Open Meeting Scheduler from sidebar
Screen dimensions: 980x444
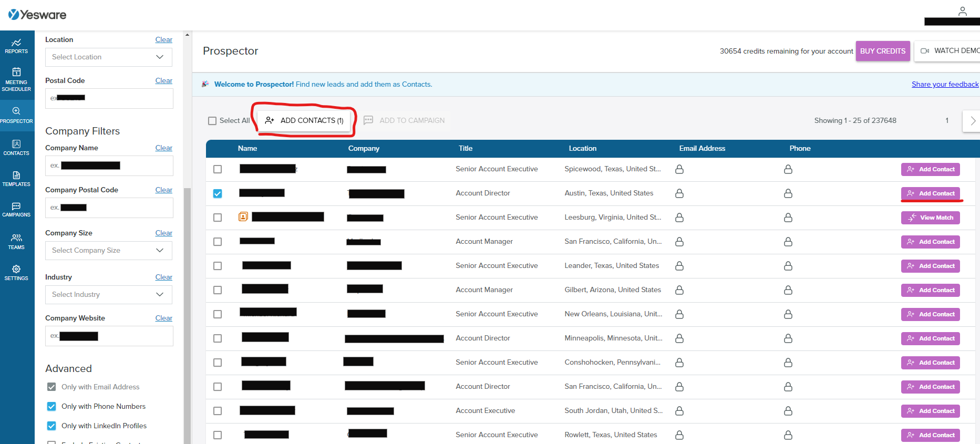[16, 79]
